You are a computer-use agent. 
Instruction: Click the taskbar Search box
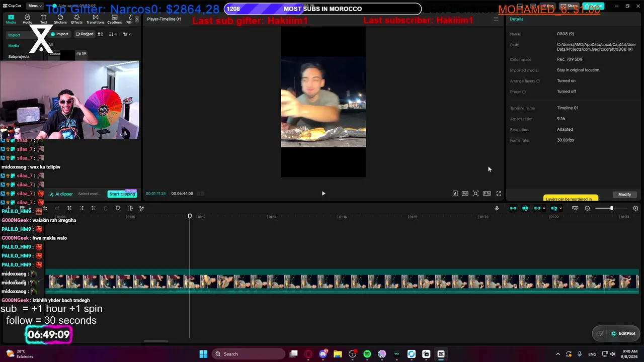[x=249, y=354]
